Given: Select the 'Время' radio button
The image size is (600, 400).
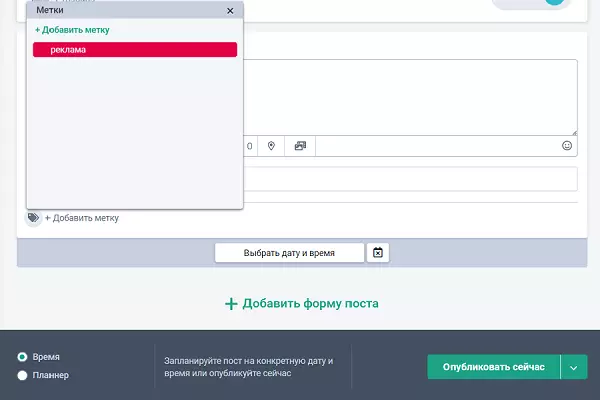Looking at the screenshot, I should click(22, 357).
